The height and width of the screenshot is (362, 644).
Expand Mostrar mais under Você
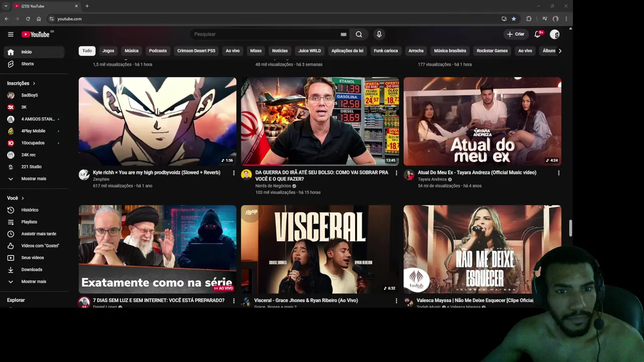point(33,282)
